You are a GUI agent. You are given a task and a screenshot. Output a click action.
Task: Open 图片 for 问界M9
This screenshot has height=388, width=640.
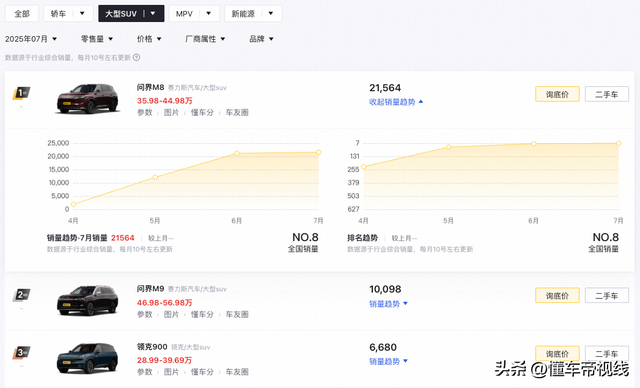pyautogui.click(x=171, y=315)
